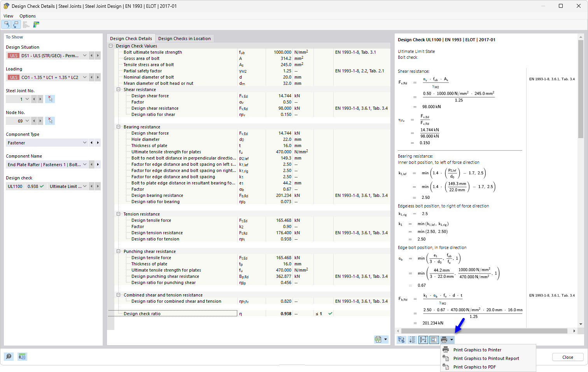Open dropdown arrow next to Excel export

click(386, 339)
